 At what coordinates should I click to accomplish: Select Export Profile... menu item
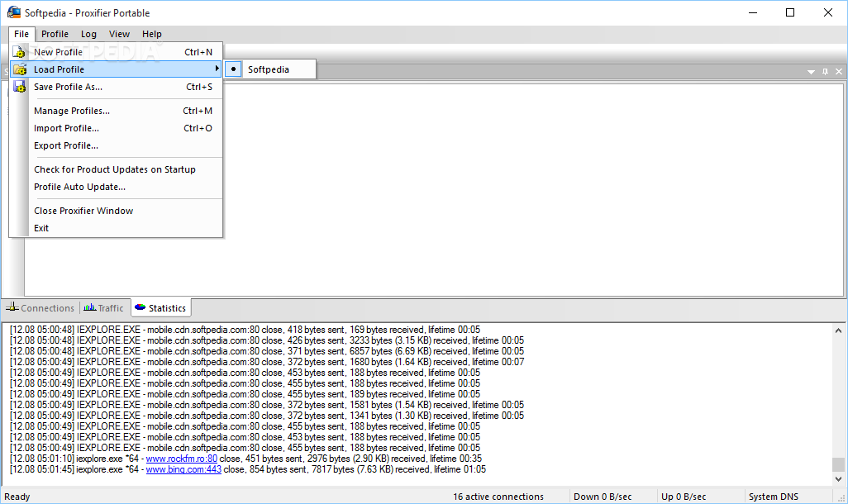tap(116, 145)
